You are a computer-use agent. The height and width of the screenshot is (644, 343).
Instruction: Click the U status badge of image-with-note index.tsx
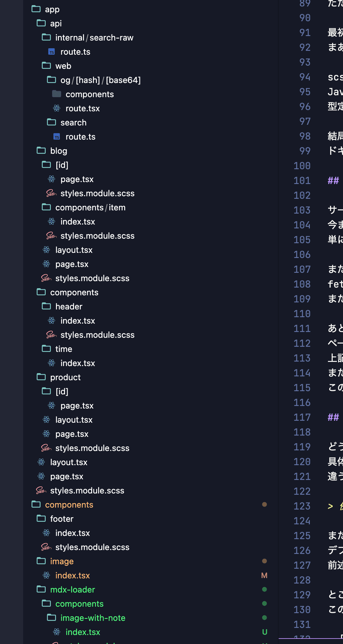point(264,632)
